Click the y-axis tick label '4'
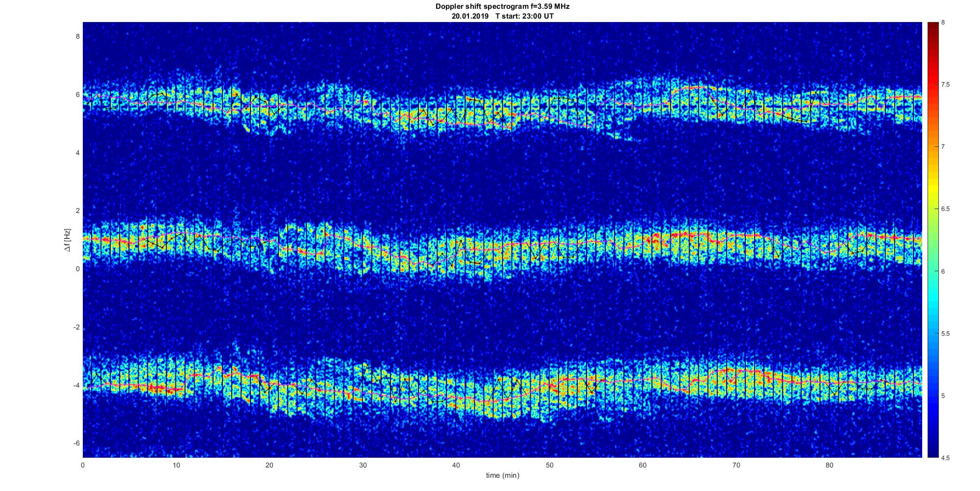The height and width of the screenshot is (491, 980). [77, 153]
